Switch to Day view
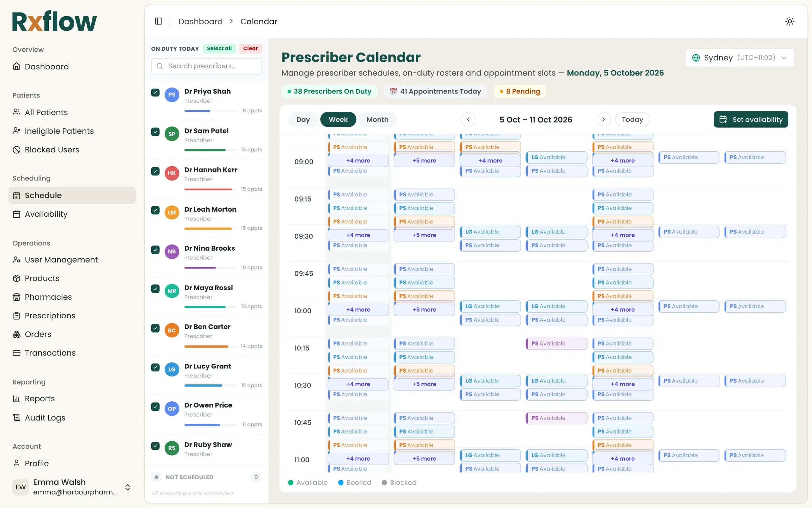812x508 pixels. (303, 120)
